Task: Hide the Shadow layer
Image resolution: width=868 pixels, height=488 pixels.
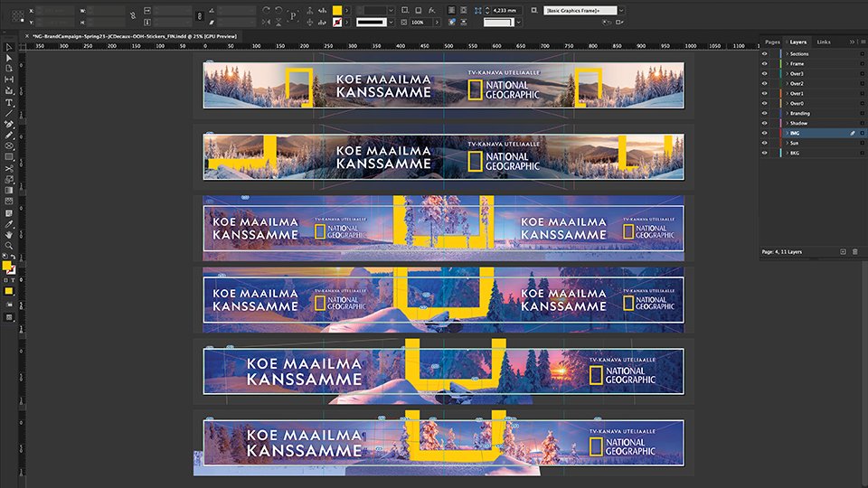Action: [765, 123]
